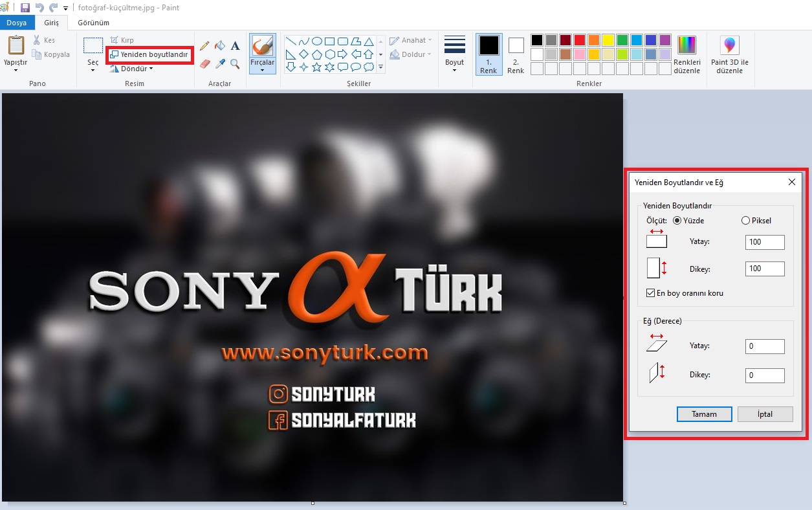Close the Yeniden Boyutlandır ve Eğ dialog

point(792,183)
